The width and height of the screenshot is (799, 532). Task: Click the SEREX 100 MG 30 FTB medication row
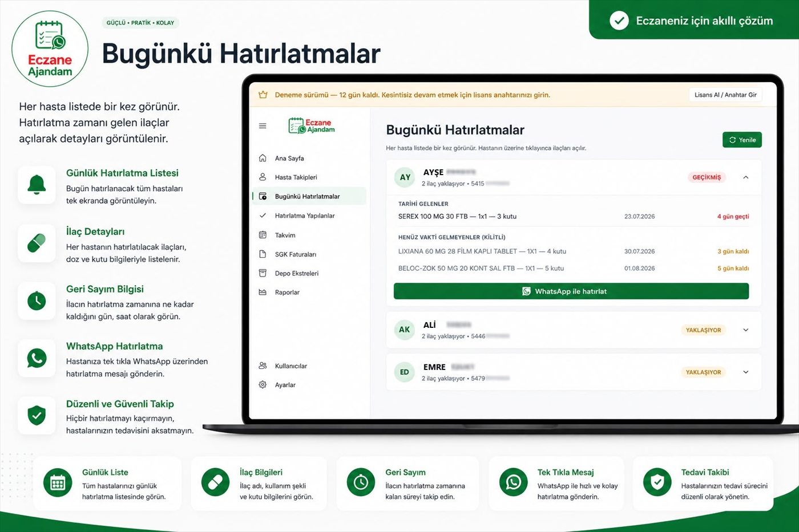click(574, 216)
